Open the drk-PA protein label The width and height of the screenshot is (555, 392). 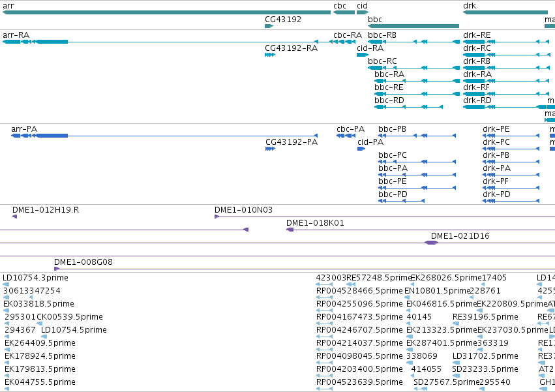(496, 168)
